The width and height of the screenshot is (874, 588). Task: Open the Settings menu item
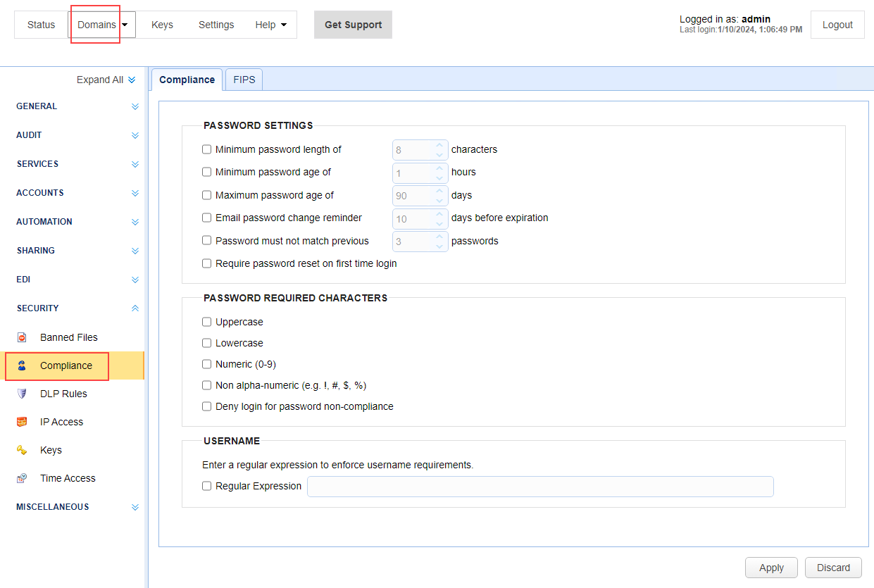216,25
